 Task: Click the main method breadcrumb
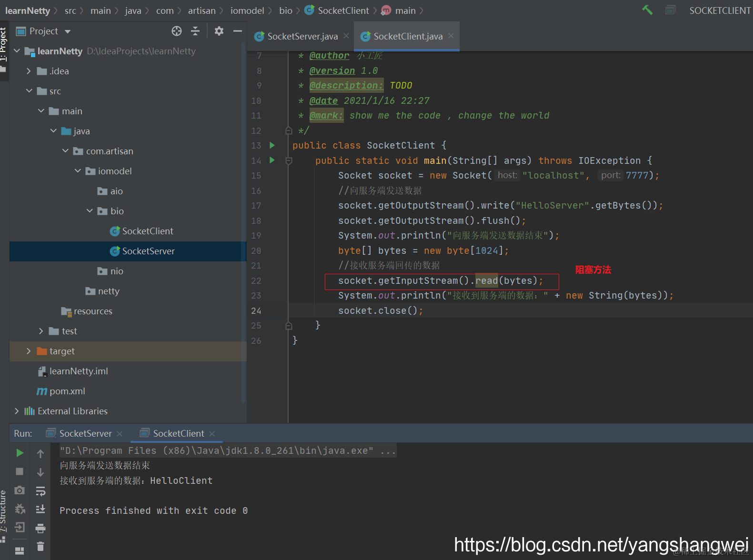coord(399,10)
